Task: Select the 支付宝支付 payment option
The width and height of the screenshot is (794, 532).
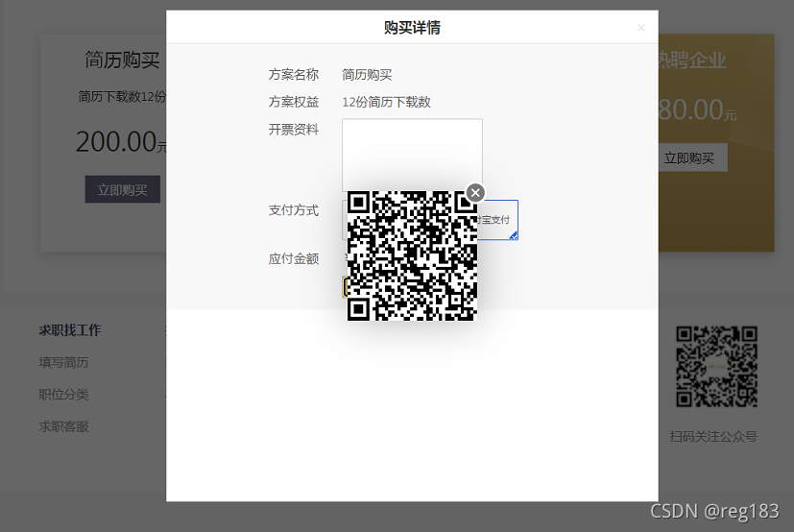Action: pyautogui.click(x=497, y=220)
